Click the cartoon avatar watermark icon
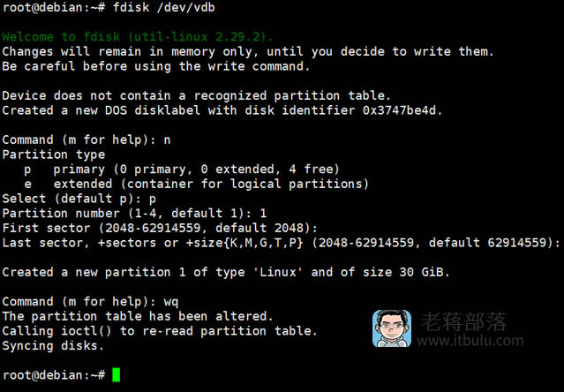This screenshot has height=392, width=564. click(392, 328)
